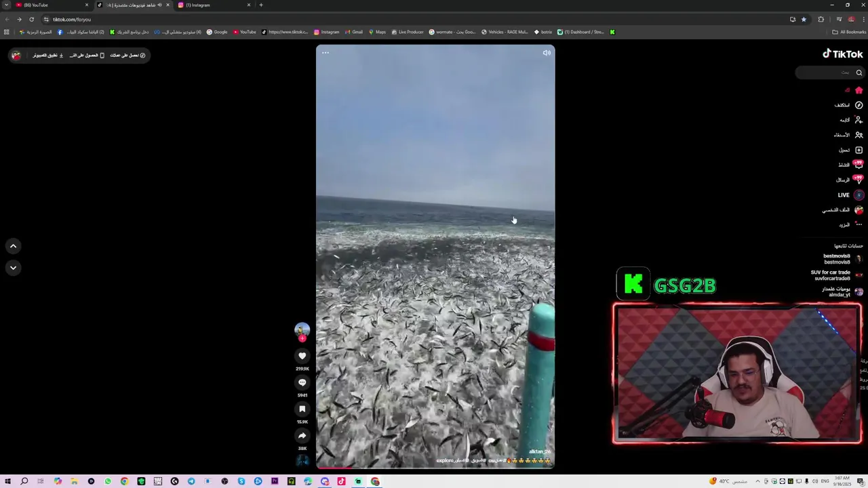Open followed account bestmovis8
Image resolution: width=868 pixels, height=488 pixels.
click(842, 259)
